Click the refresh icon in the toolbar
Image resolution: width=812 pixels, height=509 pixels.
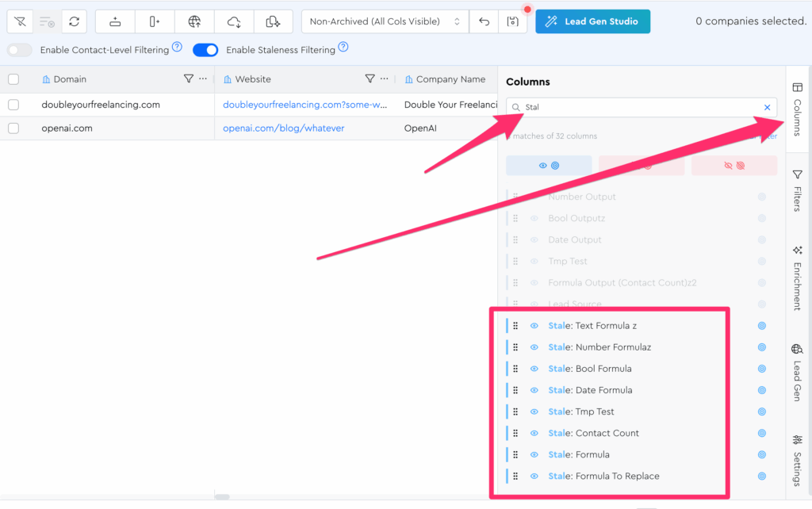(74, 21)
